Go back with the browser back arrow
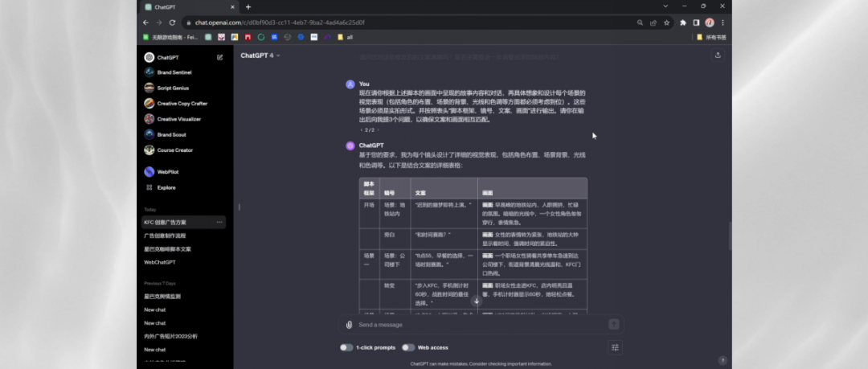868x369 pixels. [x=145, y=23]
